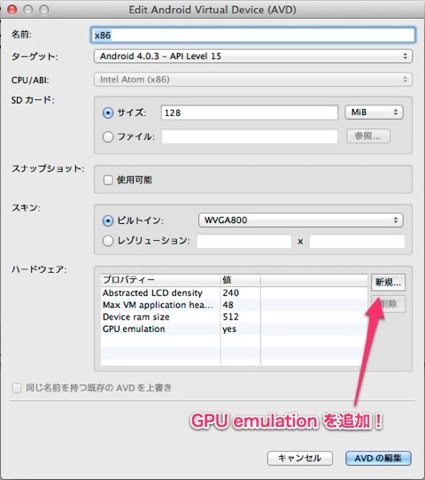Select the SD card file (ファイル) radio button
Screen dimensions: 425x480
point(108,137)
